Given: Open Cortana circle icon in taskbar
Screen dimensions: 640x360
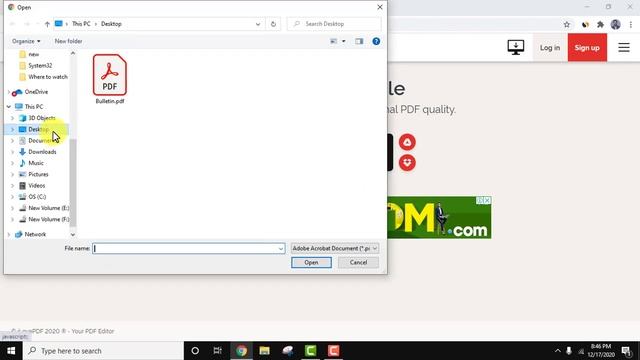Looking at the screenshot, I should (195, 351).
